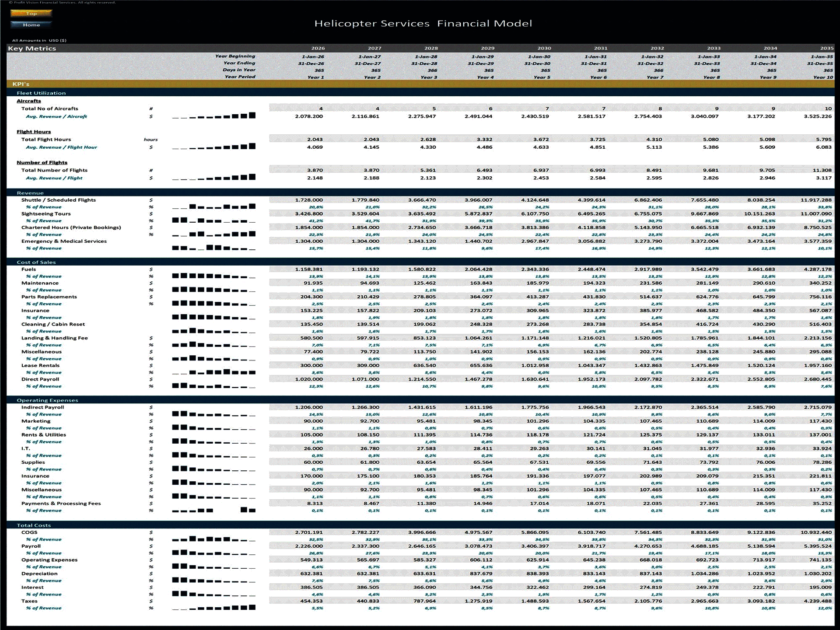Image resolution: width=840 pixels, height=630 pixels.
Task: Select Taxes value 4.239.488 for 2035
Action: pyautogui.click(x=818, y=602)
